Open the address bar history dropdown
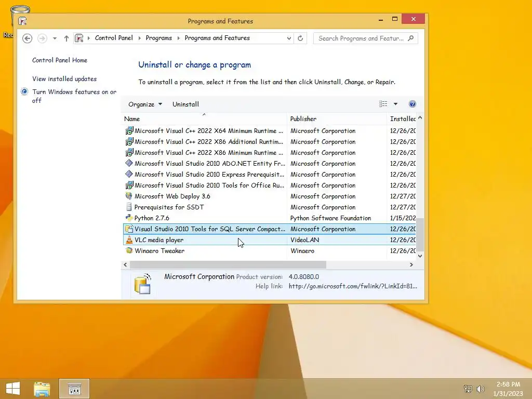Image resolution: width=532 pixels, height=399 pixels. [x=289, y=38]
